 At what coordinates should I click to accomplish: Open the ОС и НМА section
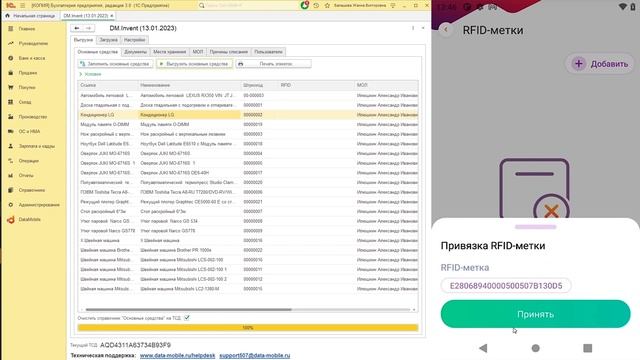pos(29,131)
